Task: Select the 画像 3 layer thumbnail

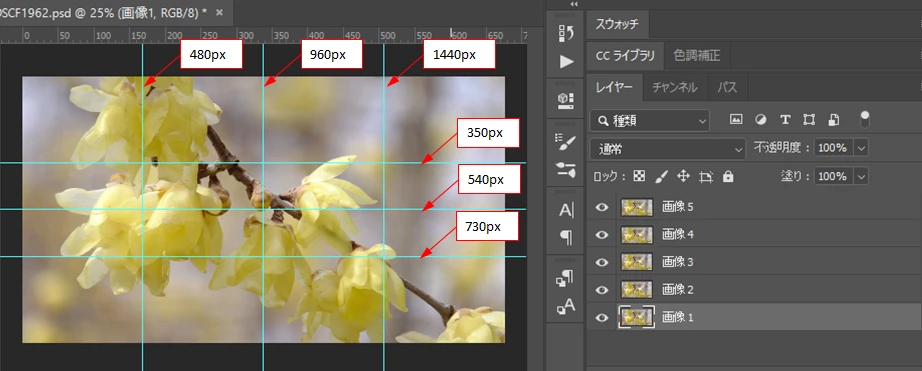Action: click(637, 262)
